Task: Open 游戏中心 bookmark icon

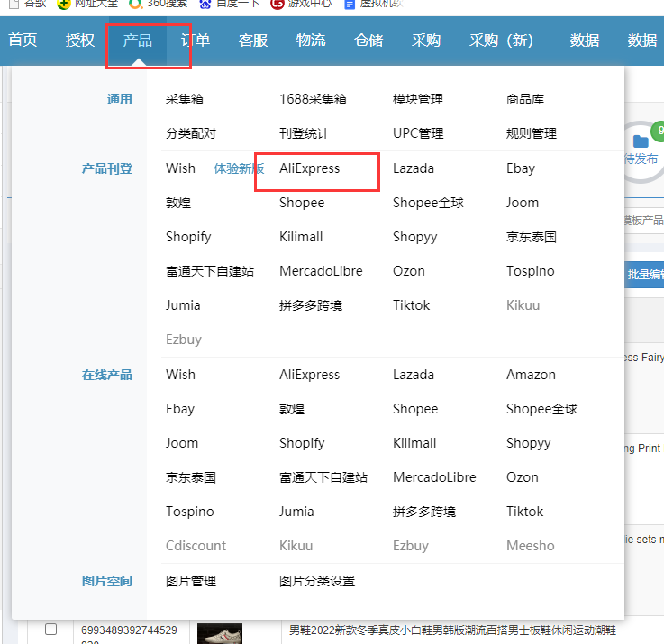Action: 277,5
